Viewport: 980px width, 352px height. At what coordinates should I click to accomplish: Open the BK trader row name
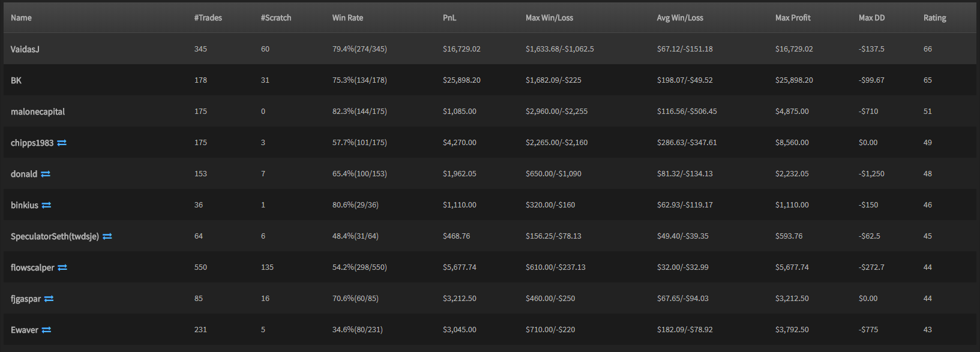16,80
